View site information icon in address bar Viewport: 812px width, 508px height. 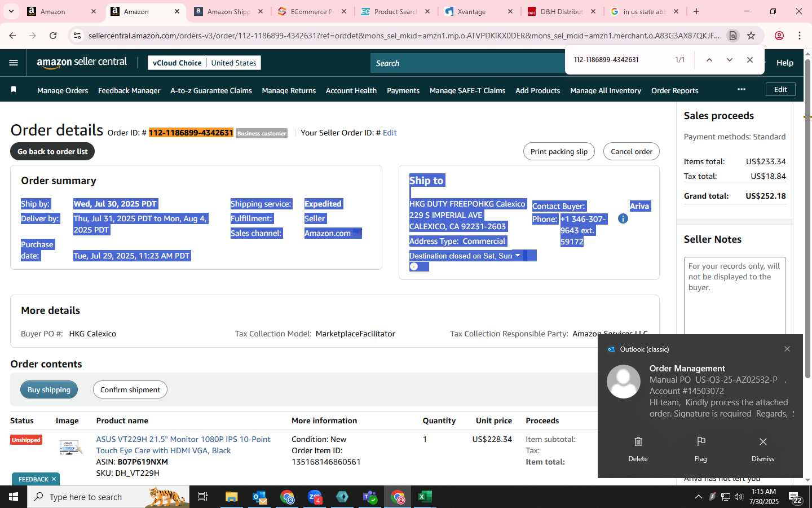pos(77,36)
